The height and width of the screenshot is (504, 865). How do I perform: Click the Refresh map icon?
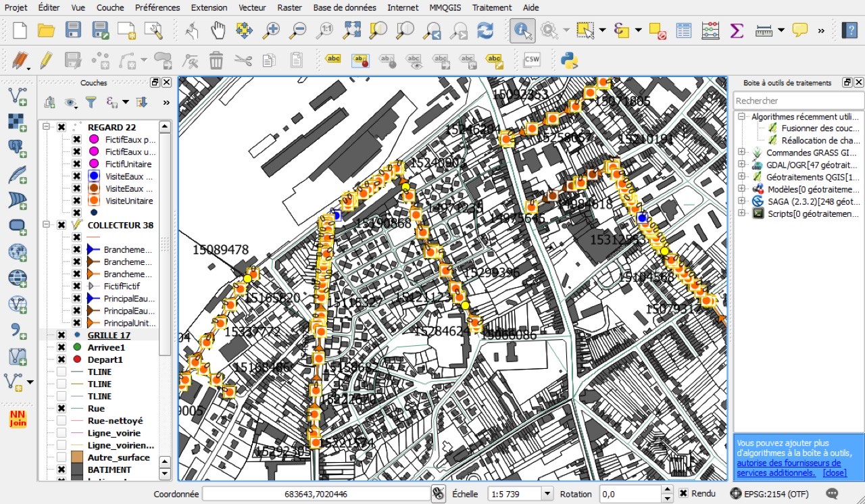point(485,30)
